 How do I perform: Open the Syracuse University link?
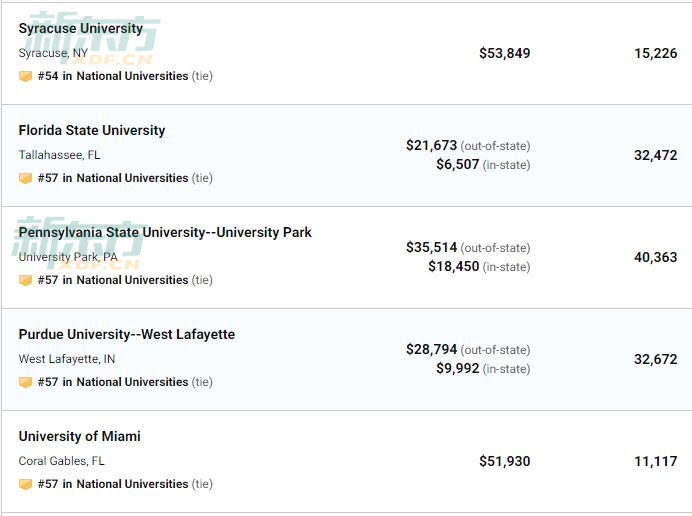coord(80,29)
